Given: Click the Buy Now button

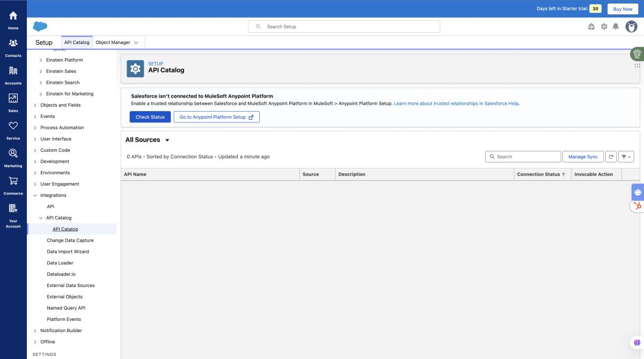Looking at the screenshot, I should [x=623, y=9].
